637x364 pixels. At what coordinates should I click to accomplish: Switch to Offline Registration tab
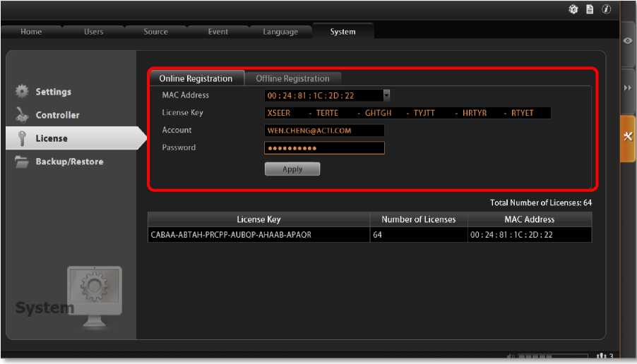pos(292,78)
